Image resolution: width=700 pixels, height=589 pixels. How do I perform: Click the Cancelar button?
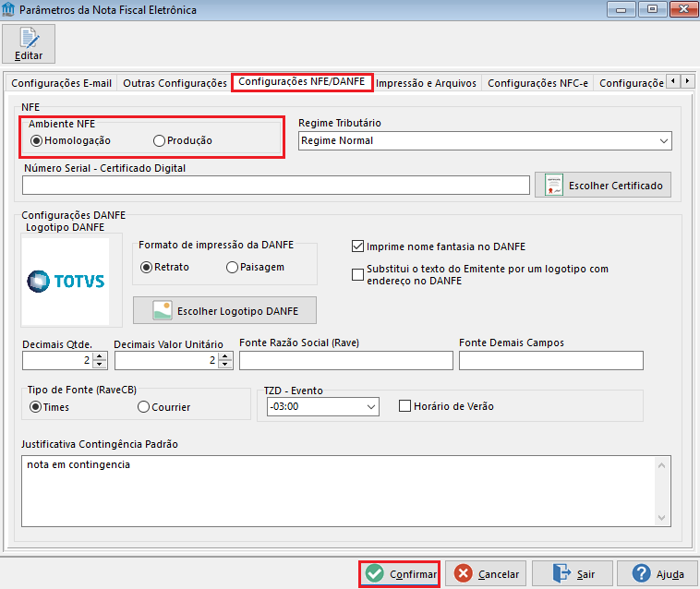(x=486, y=574)
